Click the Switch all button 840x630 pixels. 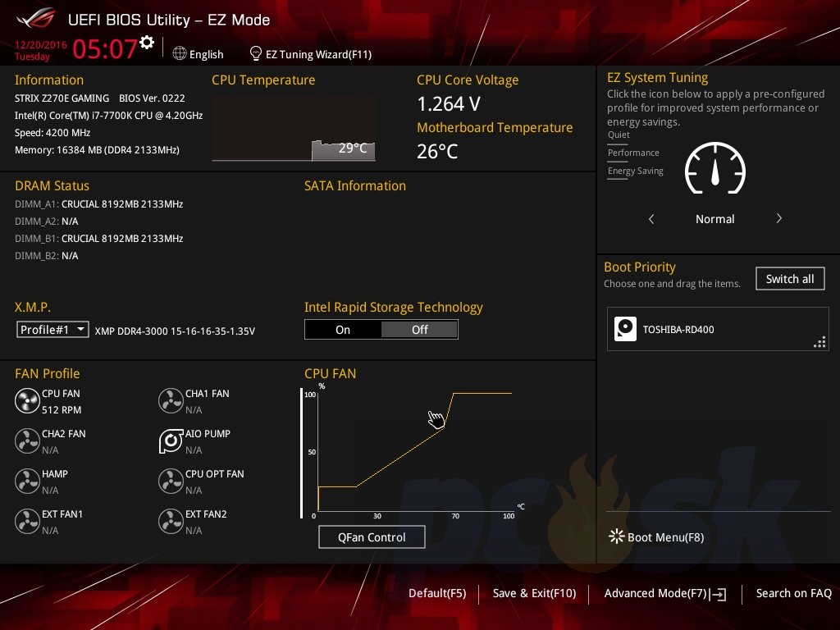(x=790, y=279)
